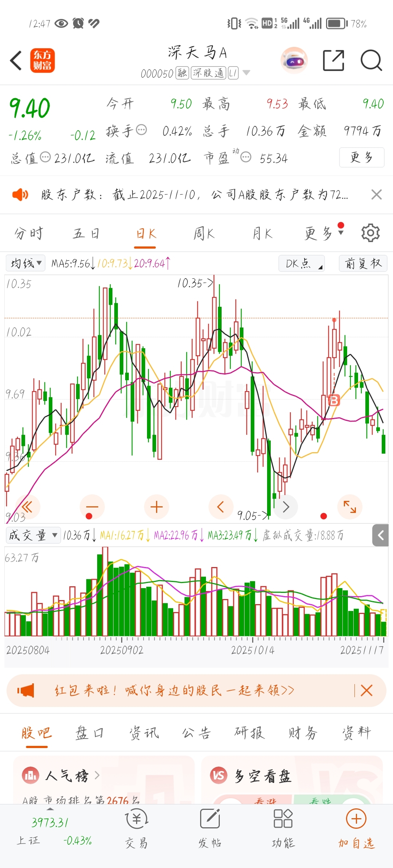Tap the 更多 quote details button

[x=362, y=157]
